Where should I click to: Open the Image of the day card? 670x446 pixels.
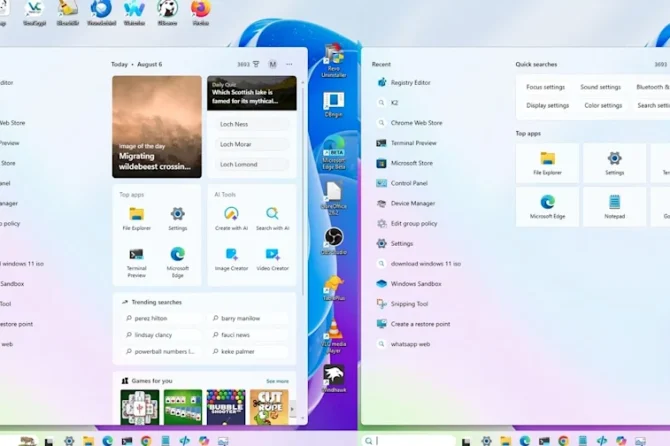(157, 127)
